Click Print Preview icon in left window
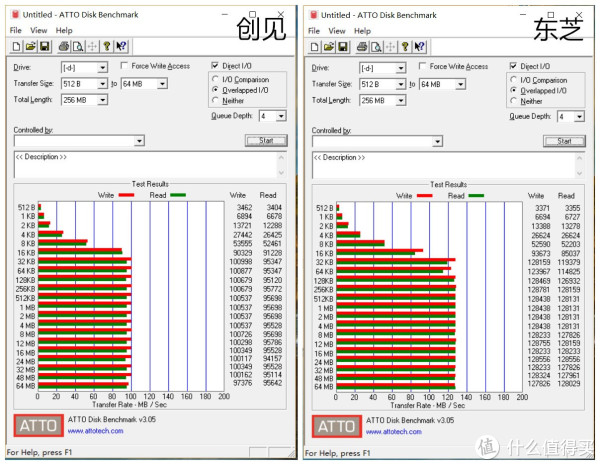 [x=78, y=47]
